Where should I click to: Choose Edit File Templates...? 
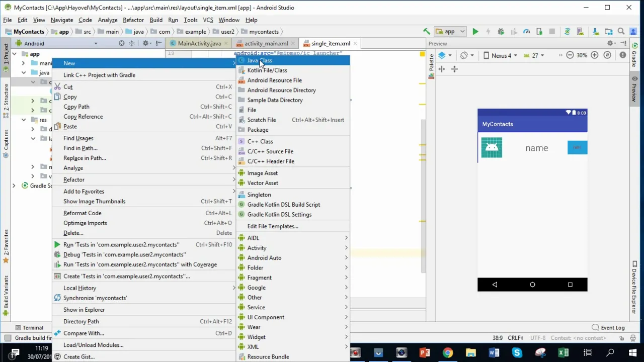coord(293,226)
